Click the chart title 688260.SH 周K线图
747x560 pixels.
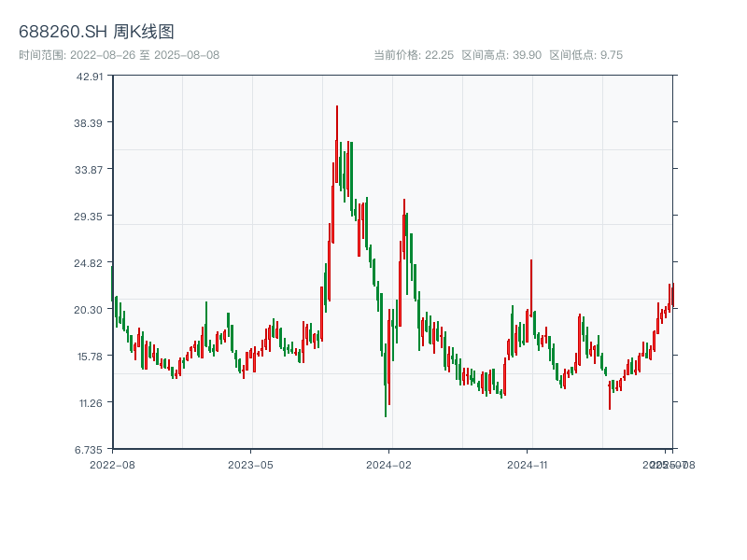tap(96, 32)
